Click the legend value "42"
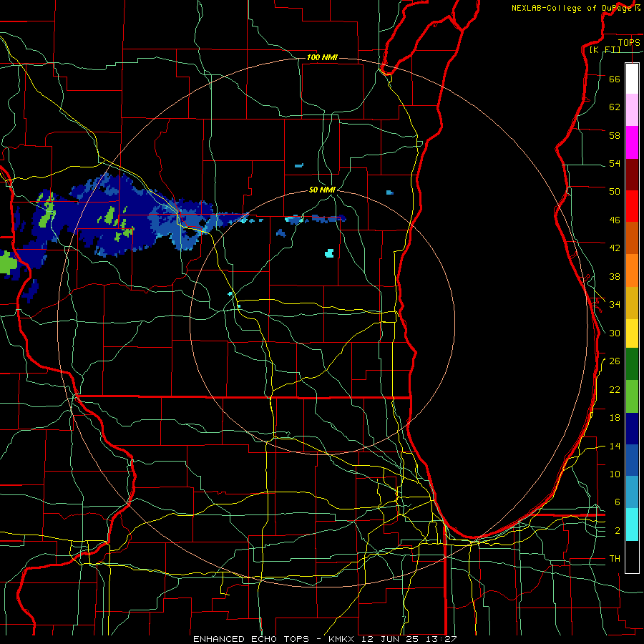 (x=615, y=248)
